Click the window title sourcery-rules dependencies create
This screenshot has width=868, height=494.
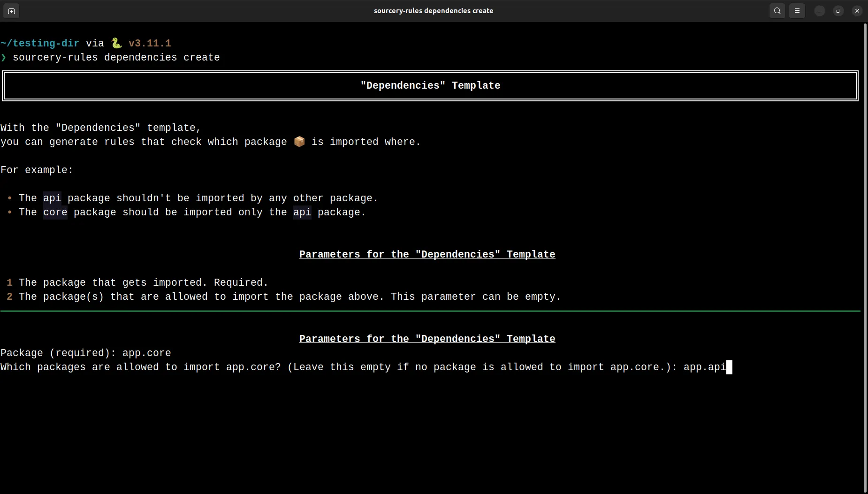(x=432, y=10)
